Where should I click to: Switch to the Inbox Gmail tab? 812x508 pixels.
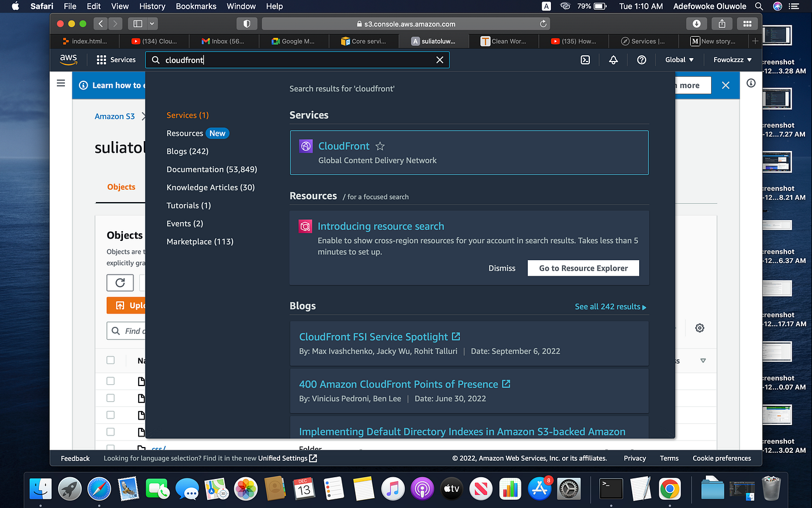pos(224,41)
